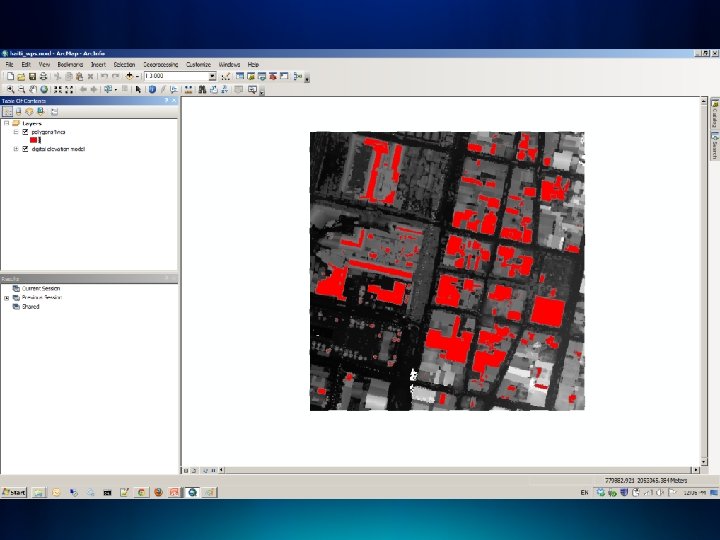Screen dimensions: 720x540
Task: Print the map
Action: pos(44,76)
